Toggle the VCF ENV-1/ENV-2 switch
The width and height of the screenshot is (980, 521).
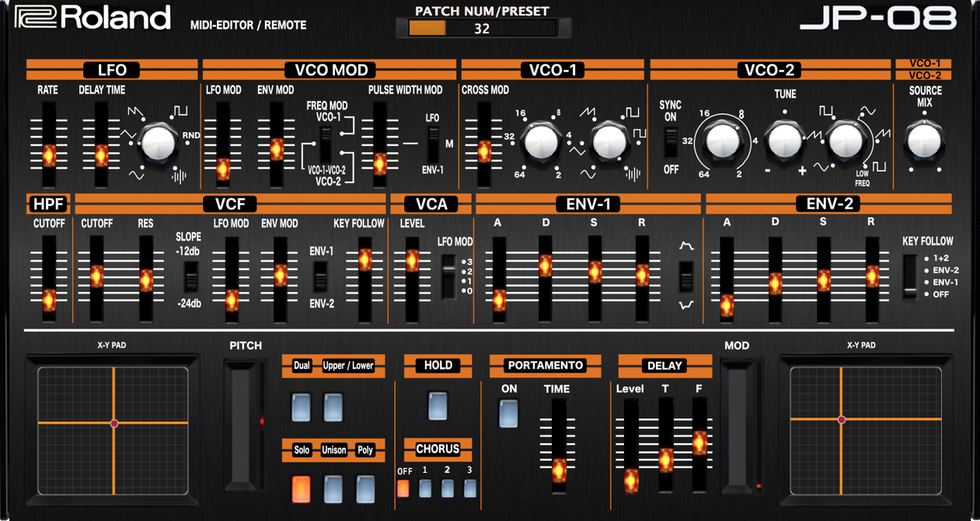319,276
